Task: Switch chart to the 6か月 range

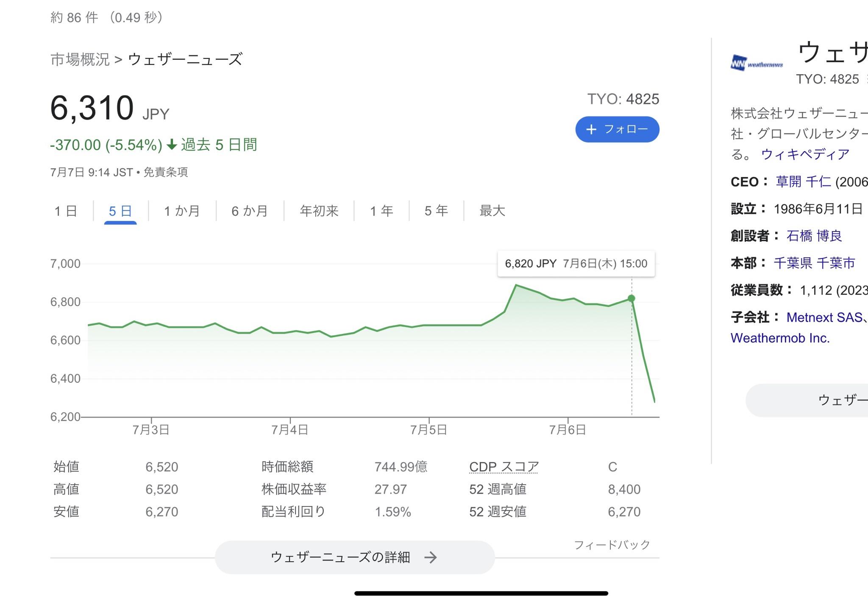Action: pos(250,211)
